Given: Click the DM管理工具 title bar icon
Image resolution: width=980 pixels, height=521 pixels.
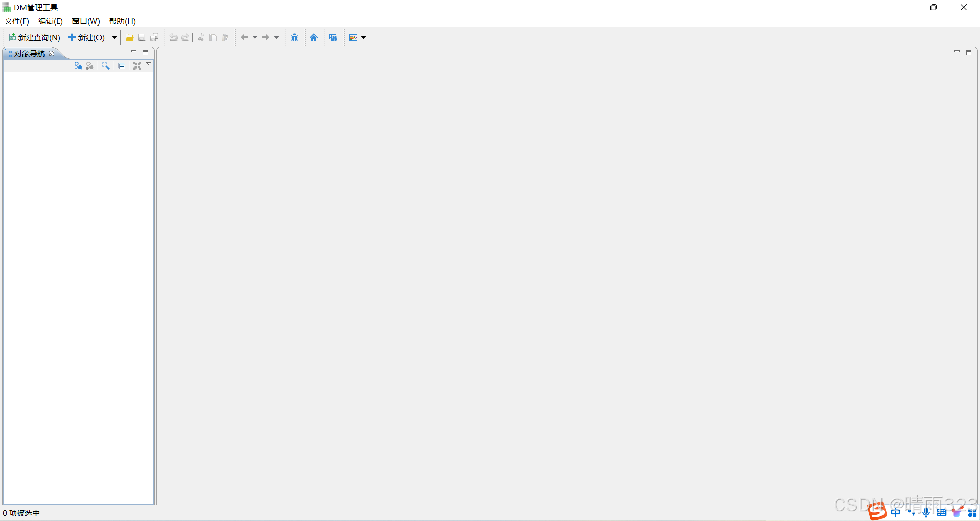Looking at the screenshot, I should coord(7,8).
